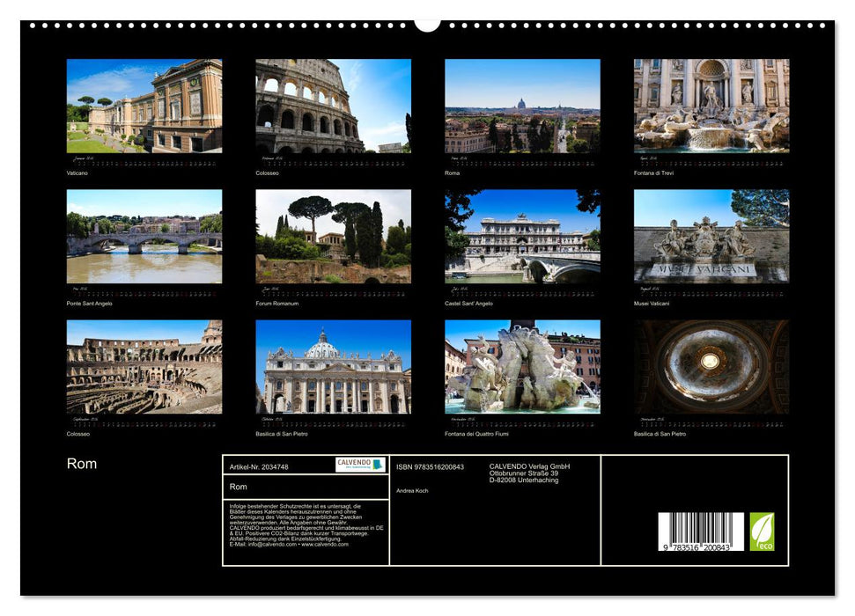Image resolution: width=855 pixels, height=616 pixels.
Task: Open the Castel Sant' Angelo photo
Action: pyautogui.click(x=522, y=237)
